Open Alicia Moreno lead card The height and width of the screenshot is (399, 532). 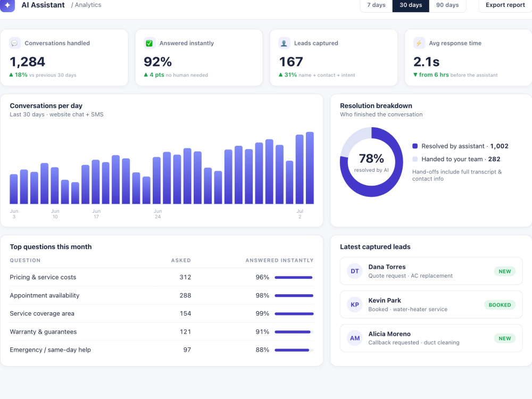431,338
